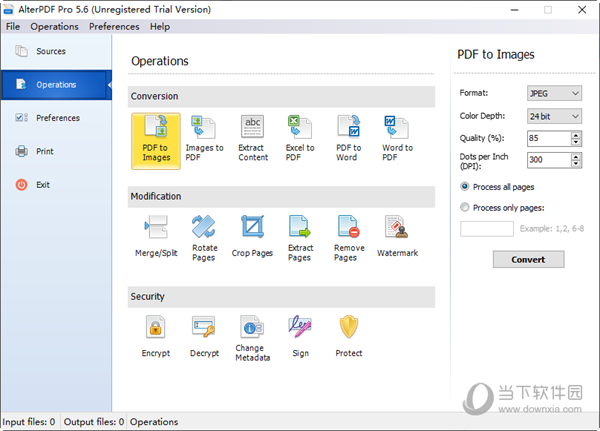Pick the Excel to PDF converter

[300, 139]
